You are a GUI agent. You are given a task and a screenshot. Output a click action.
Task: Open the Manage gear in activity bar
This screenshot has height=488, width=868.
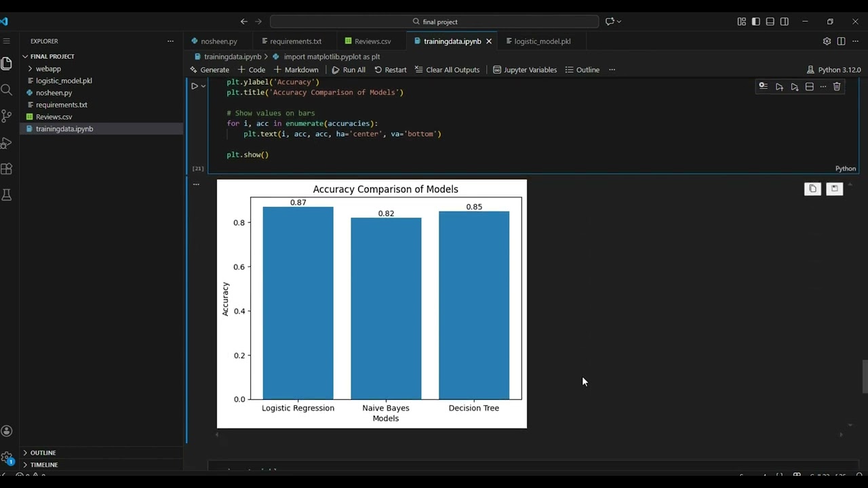[x=7, y=457]
